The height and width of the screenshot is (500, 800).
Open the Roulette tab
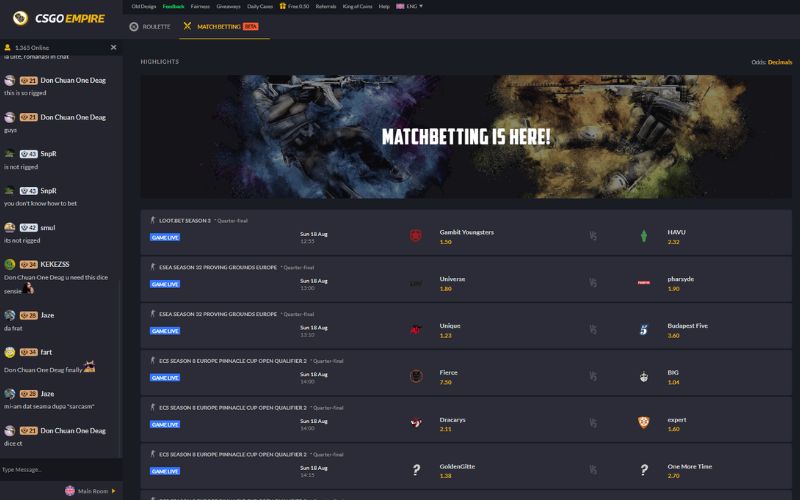149,27
